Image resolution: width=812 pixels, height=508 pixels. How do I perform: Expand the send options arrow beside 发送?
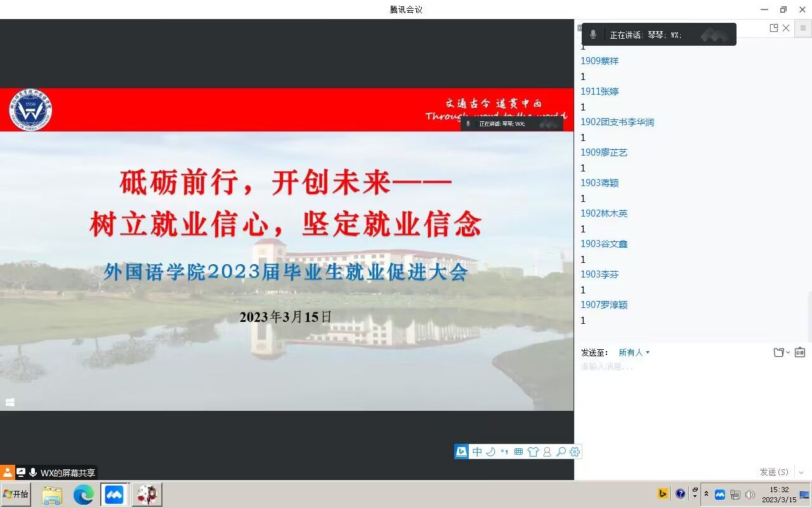[x=801, y=472]
